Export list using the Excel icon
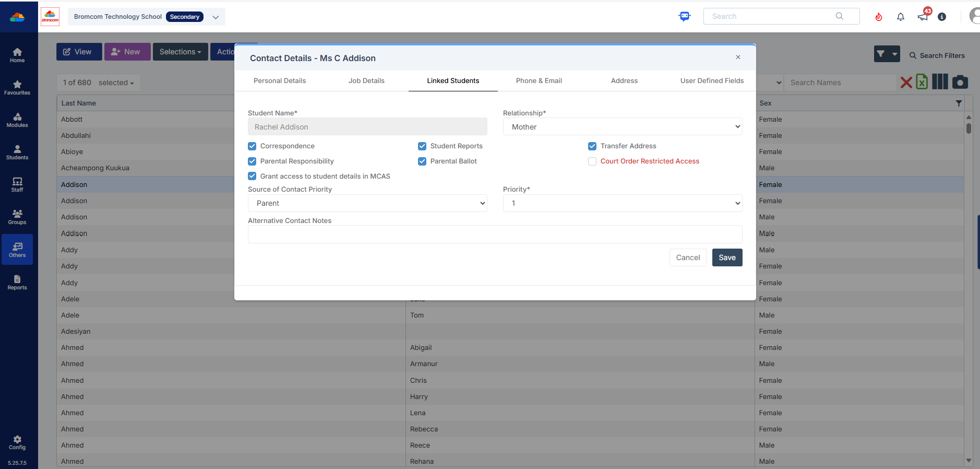The width and height of the screenshot is (980, 469). point(922,82)
